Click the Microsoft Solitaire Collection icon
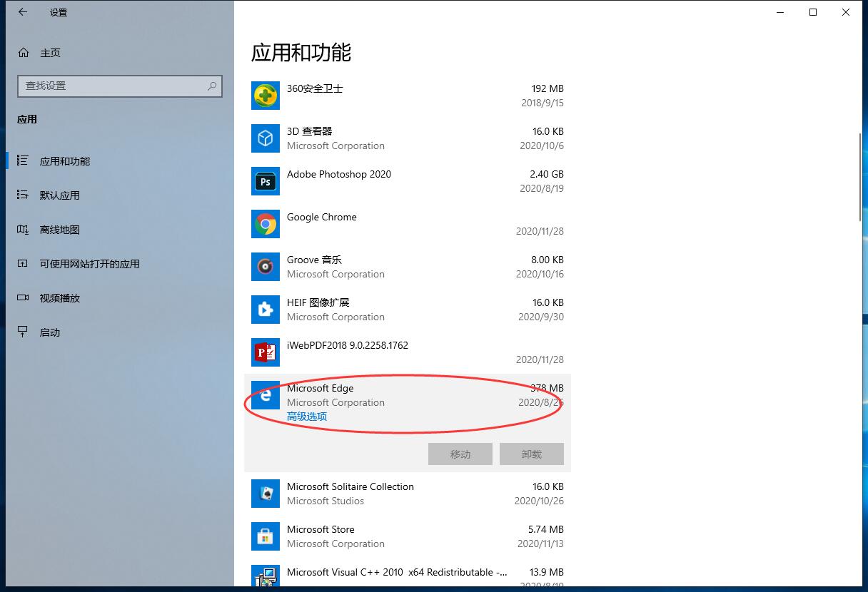The width and height of the screenshot is (868, 592). [x=266, y=494]
